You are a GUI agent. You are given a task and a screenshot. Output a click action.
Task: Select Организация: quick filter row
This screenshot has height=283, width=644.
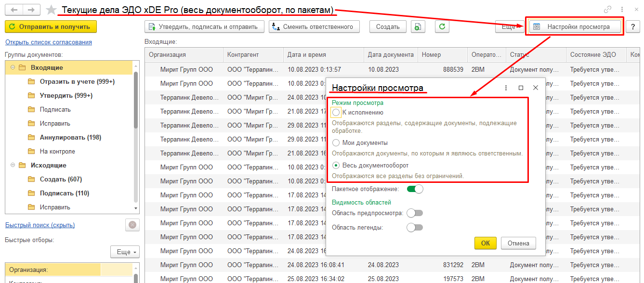(69, 270)
